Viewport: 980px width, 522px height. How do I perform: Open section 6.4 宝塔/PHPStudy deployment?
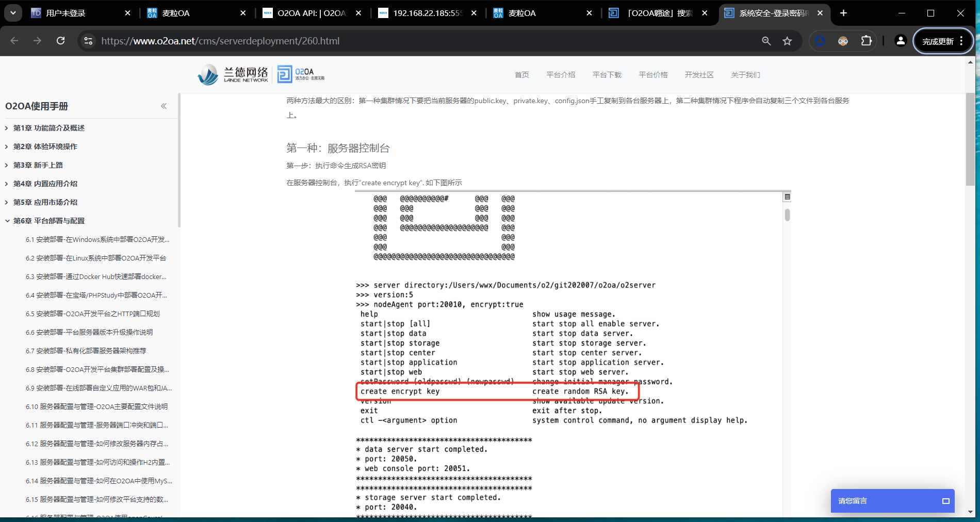tap(96, 295)
